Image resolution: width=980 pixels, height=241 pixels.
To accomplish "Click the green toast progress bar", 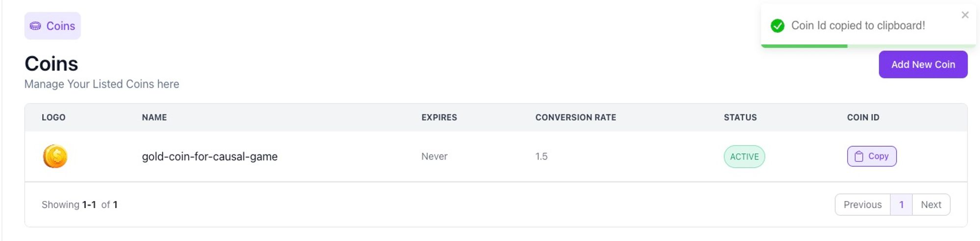I will (804, 46).
